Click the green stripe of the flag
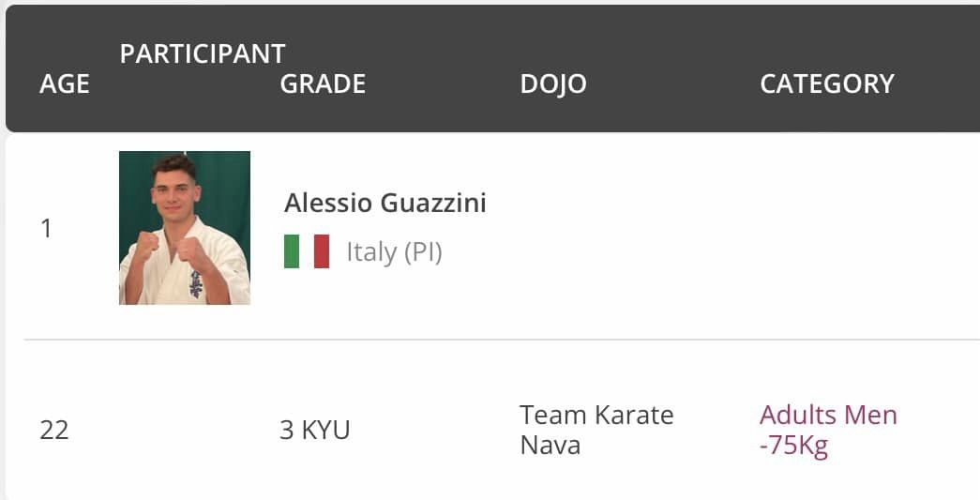980x500 pixels. pos(292,251)
